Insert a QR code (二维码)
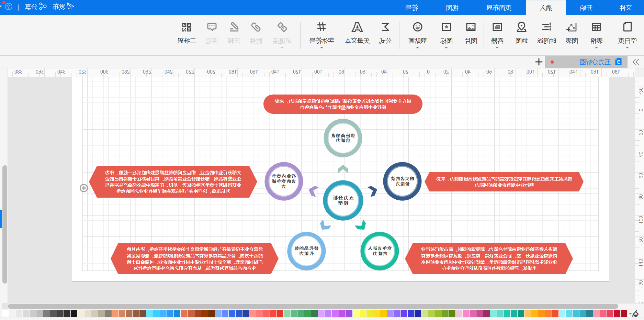644x320 pixels. pyautogui.click(x=187, y=33)
